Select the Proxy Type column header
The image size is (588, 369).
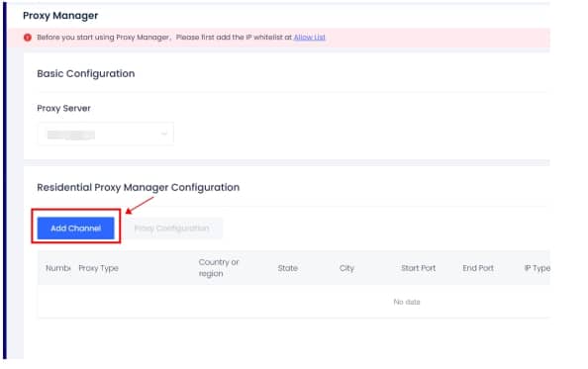(x=99, y=268)
